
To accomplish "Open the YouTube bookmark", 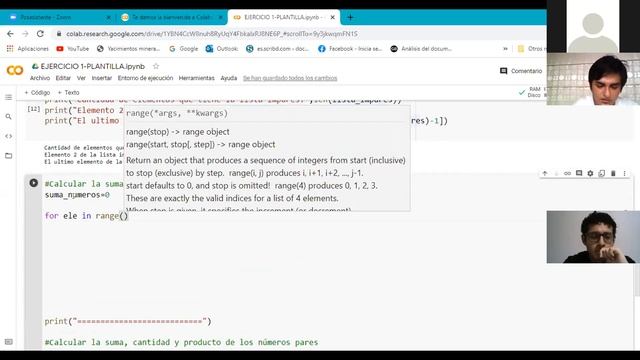I will point(73,49).
